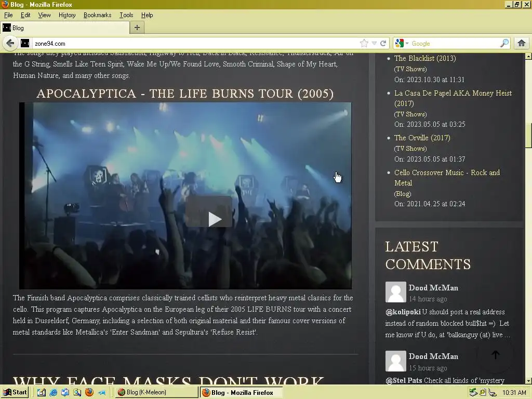Click the middle system tray icon
This screenshot has height=399, width=532.
(483, 392)
